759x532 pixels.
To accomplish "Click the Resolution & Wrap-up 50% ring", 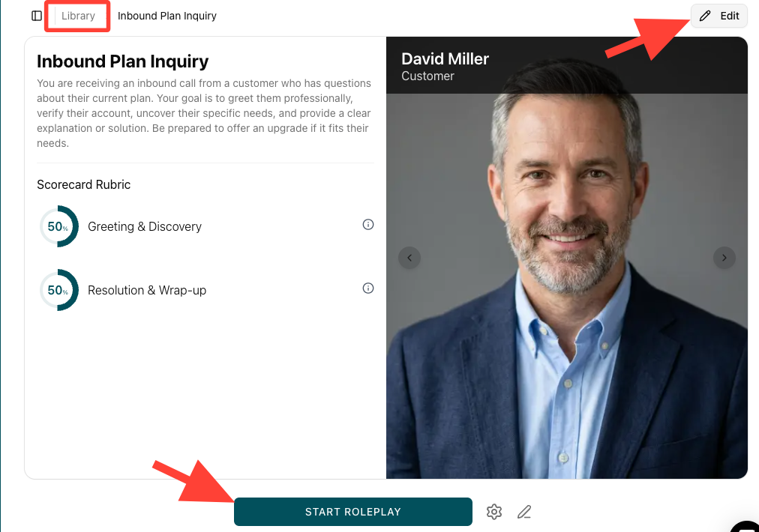I will click(58, 290).
